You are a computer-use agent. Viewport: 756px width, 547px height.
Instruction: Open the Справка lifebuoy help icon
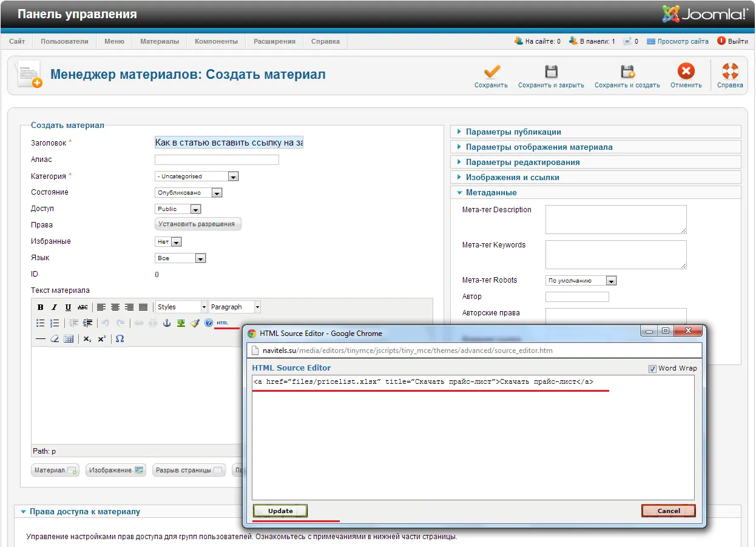730,72
